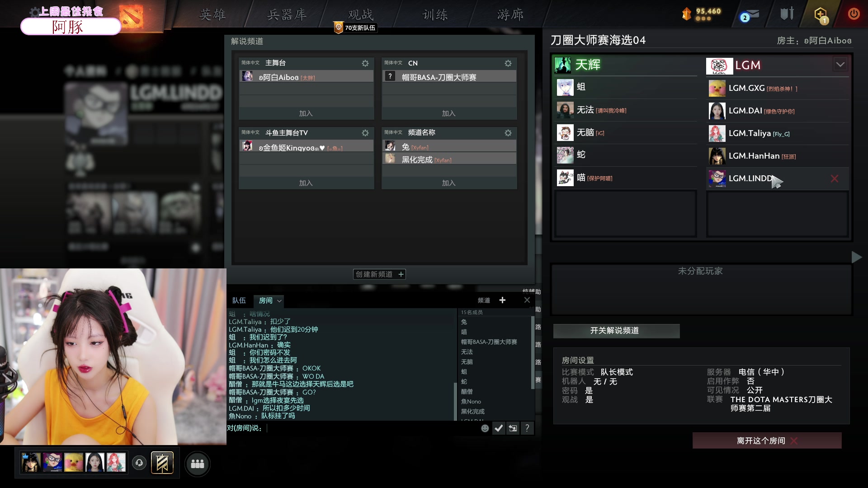Open settings gear for CN channel

click(x=508, y=63)
